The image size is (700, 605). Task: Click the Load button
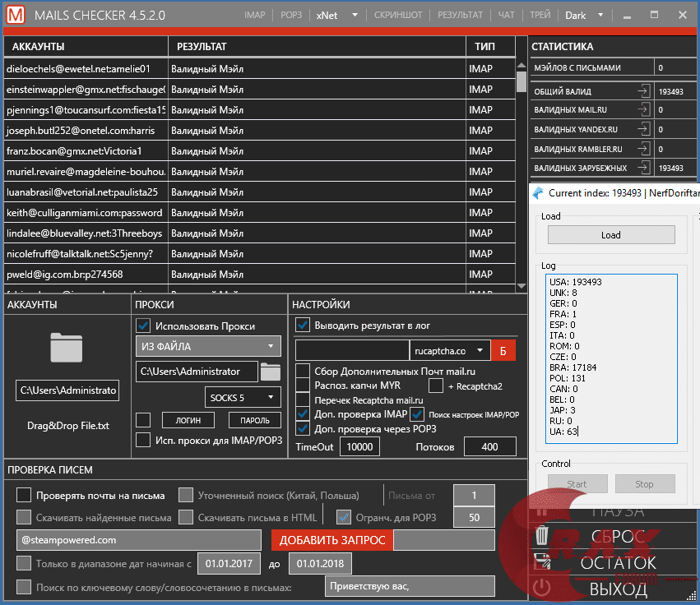(610, 234)
